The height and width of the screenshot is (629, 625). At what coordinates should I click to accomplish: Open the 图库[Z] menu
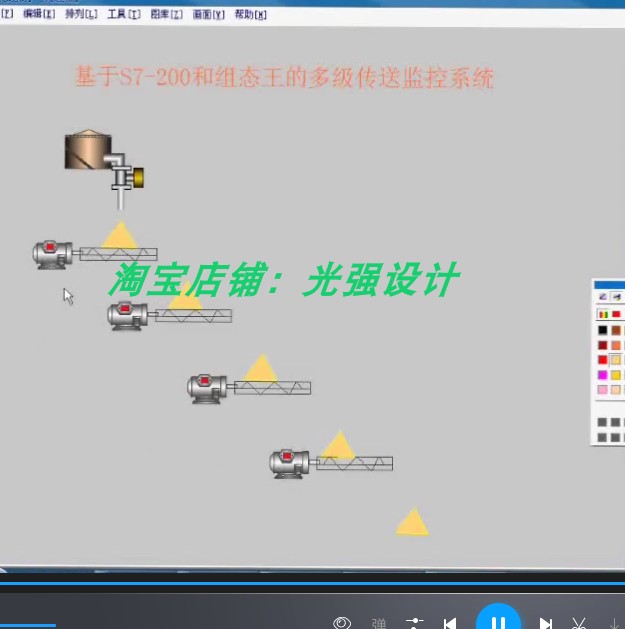pos(166,14)
